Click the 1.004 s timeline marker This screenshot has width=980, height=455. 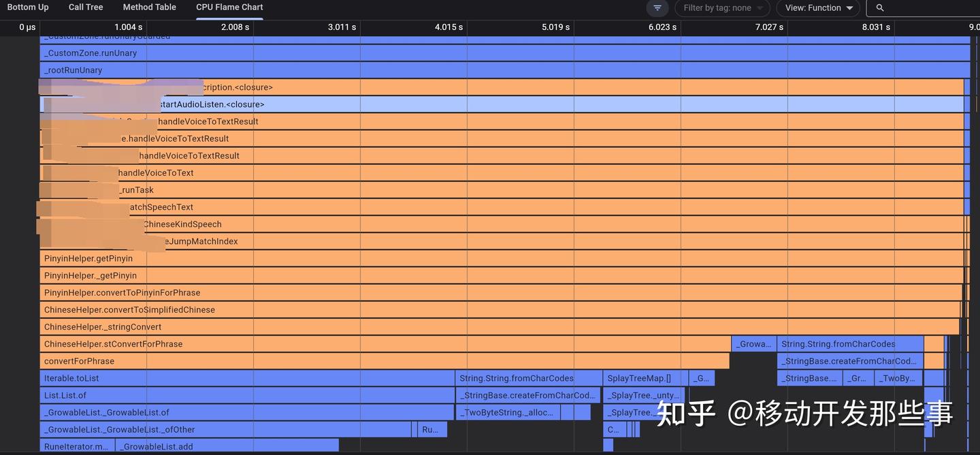click(128, 27)
